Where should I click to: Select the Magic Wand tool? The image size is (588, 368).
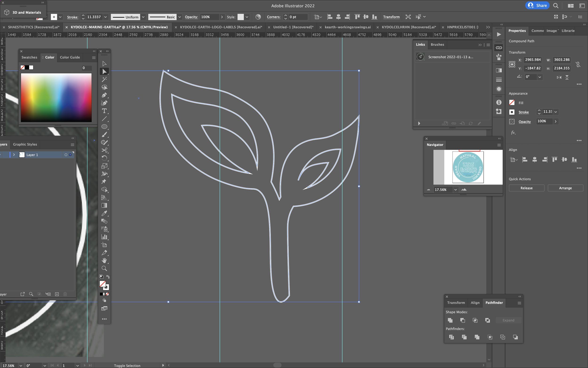point(104,79)
